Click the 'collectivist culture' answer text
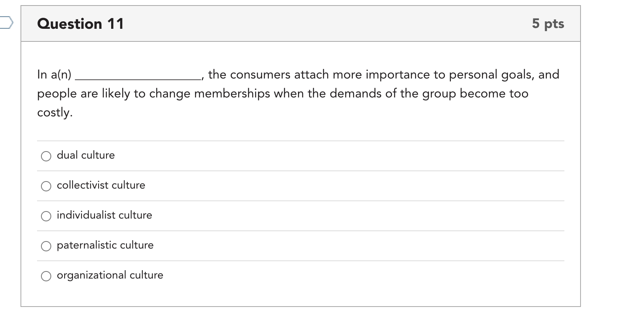Image resolution: width=644 pixels, height=318 pixels. (x=101, y=185)
